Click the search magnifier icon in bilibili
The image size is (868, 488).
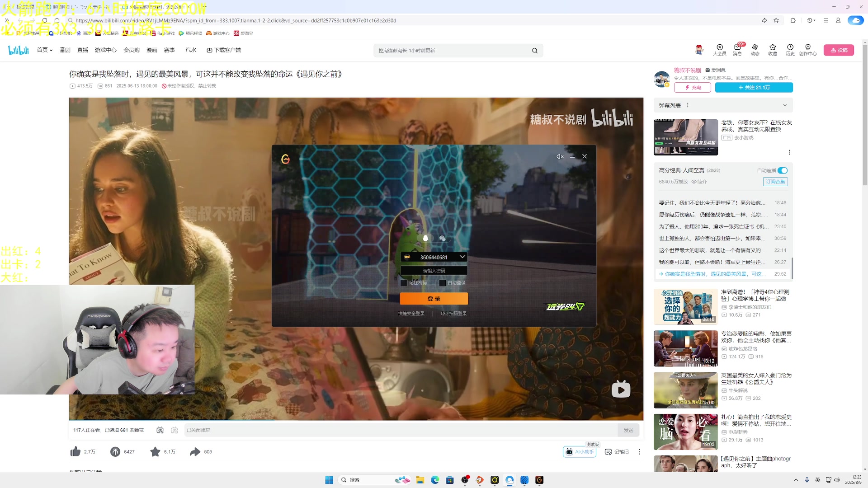pos(535,51)
